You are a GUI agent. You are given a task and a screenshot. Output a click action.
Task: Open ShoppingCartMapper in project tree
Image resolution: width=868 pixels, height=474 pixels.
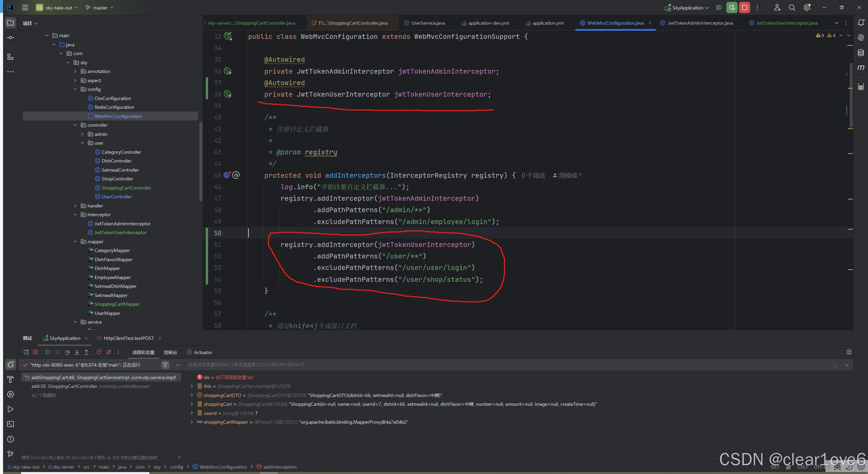[117, 304]
